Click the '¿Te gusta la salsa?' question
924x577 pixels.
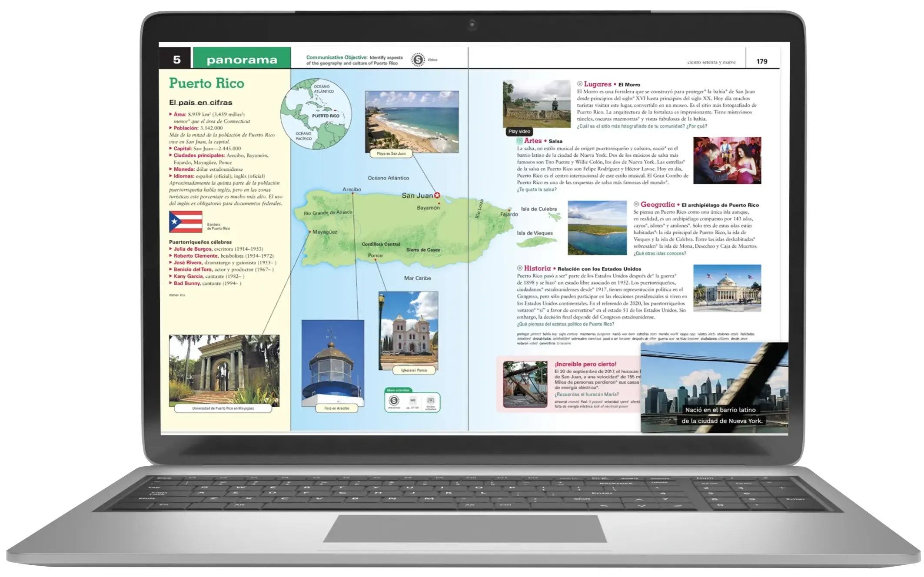pyautogui.click(x=536, y=189)
